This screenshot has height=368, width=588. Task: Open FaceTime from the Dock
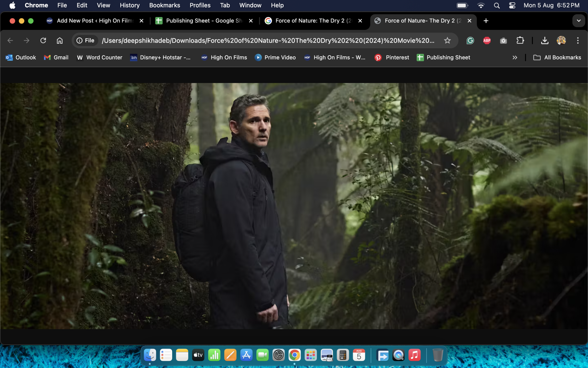pyautogui.click(x=262, y=355)
